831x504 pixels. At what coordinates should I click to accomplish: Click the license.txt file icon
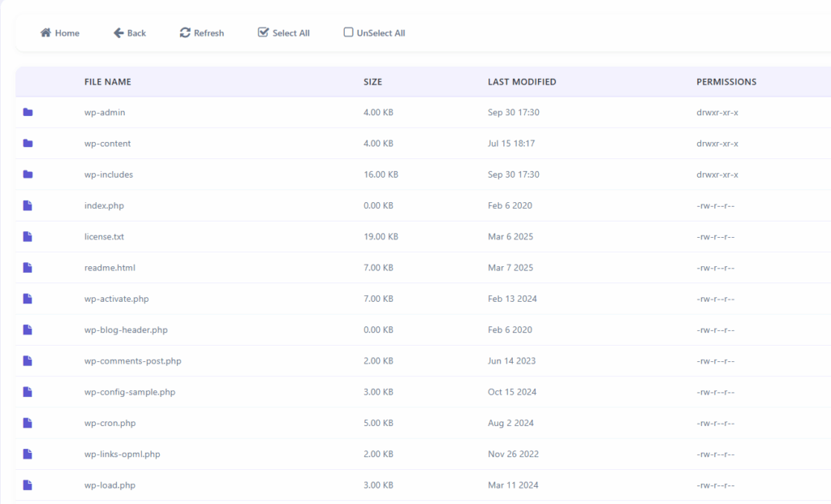pos(28,237)
